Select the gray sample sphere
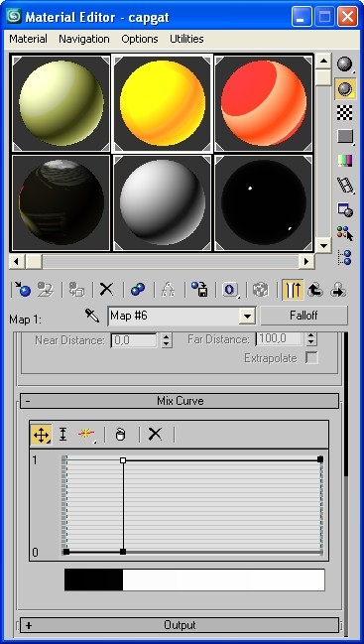Screen dimensions: 364x644 pyautogui.click(x=162, y=202)
